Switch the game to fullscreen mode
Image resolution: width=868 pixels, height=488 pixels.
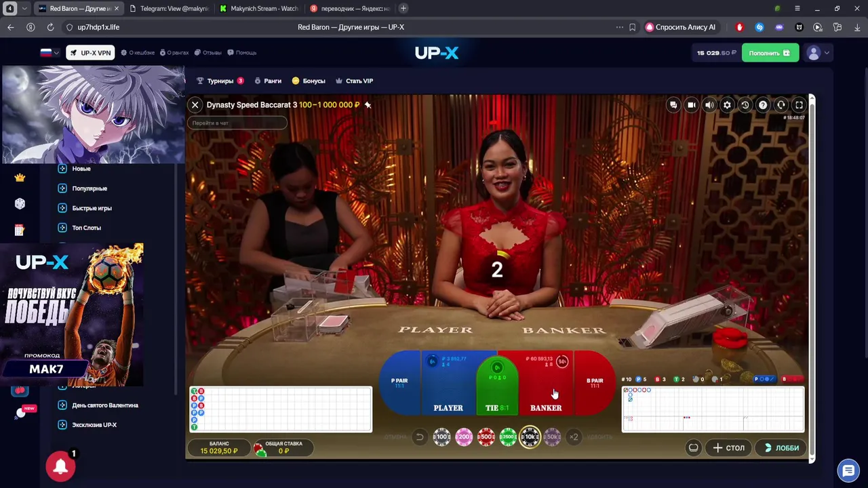[x=799, y=105]
